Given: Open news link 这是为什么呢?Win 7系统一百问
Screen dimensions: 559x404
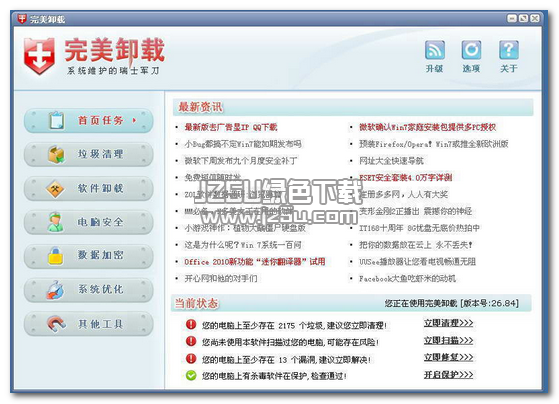Looking at the screenshot, I should pyautogui.click(x=243, y=245).
